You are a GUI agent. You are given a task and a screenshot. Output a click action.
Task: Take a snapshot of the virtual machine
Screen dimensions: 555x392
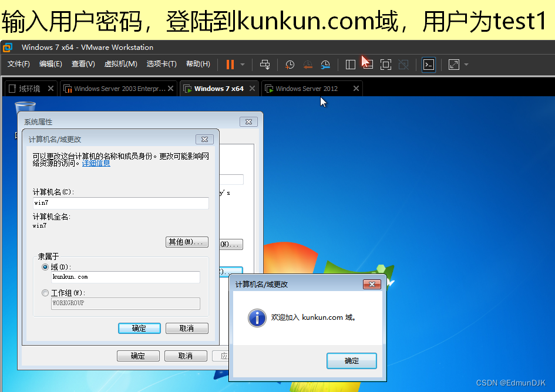pyautogui.click(x=289, y=65)
